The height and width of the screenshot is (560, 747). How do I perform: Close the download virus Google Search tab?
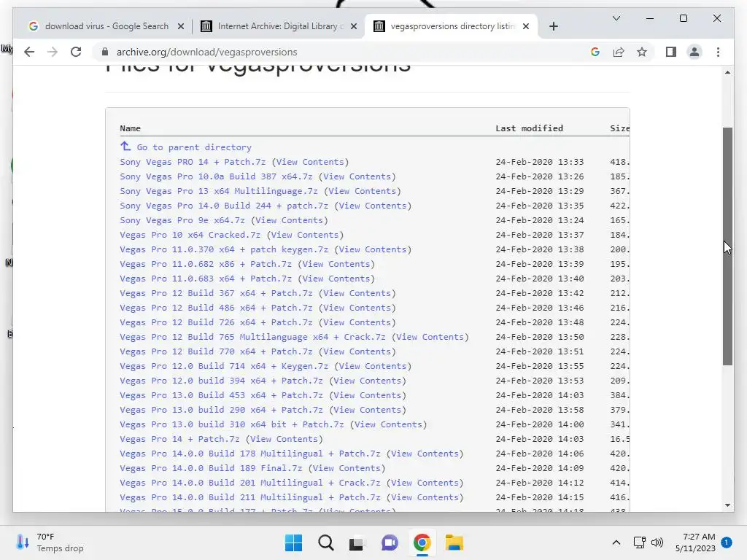(181, 27)
